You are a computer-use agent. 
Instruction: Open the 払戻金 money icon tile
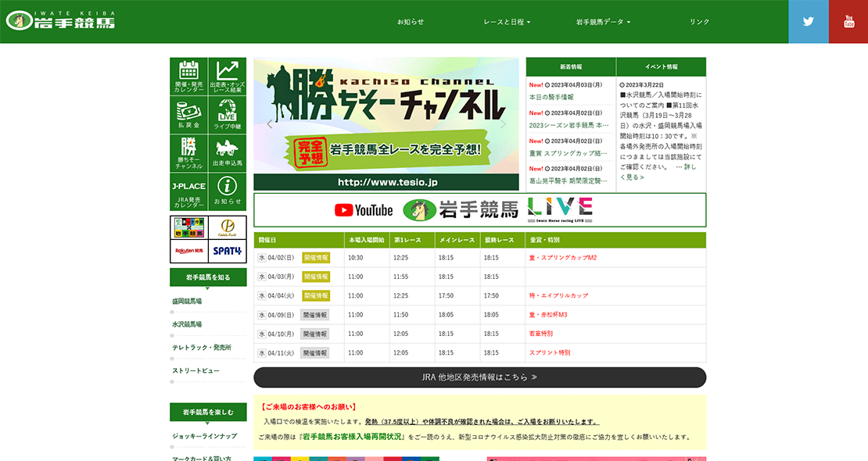[188, 115]
